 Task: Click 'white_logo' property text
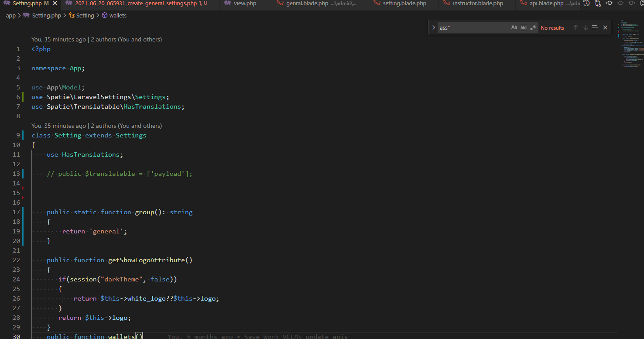tap(147, 298)
